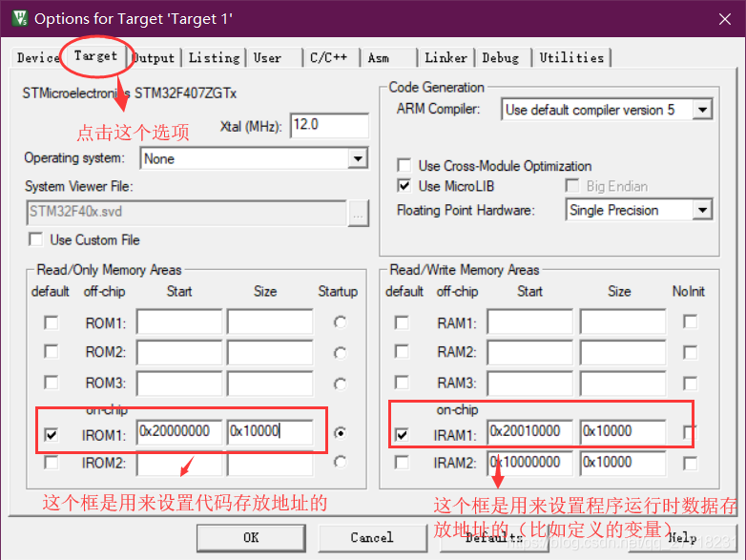The height and width of the screenshot is (560, 746).
Task: Switch to the Device tab
Action: (x=36, y=58)
